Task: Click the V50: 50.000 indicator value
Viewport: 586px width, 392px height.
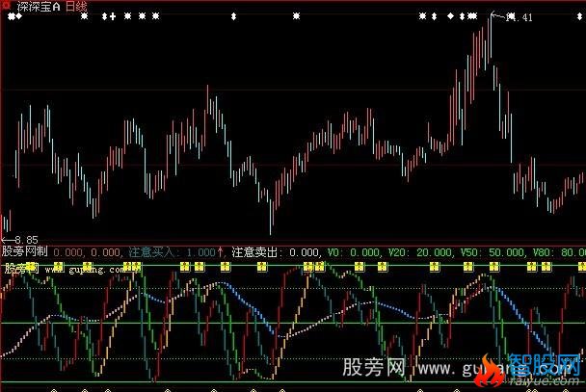Action: click(493, 252)
